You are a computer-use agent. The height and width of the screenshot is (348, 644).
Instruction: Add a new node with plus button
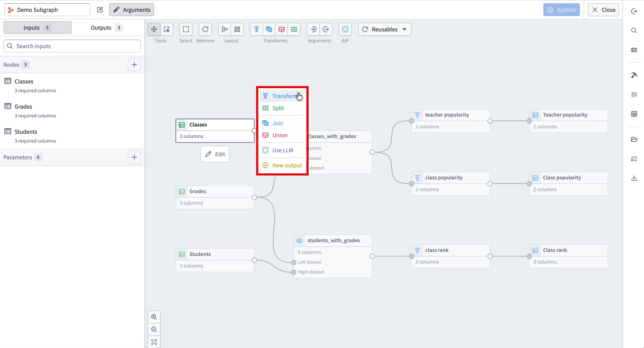134,65
